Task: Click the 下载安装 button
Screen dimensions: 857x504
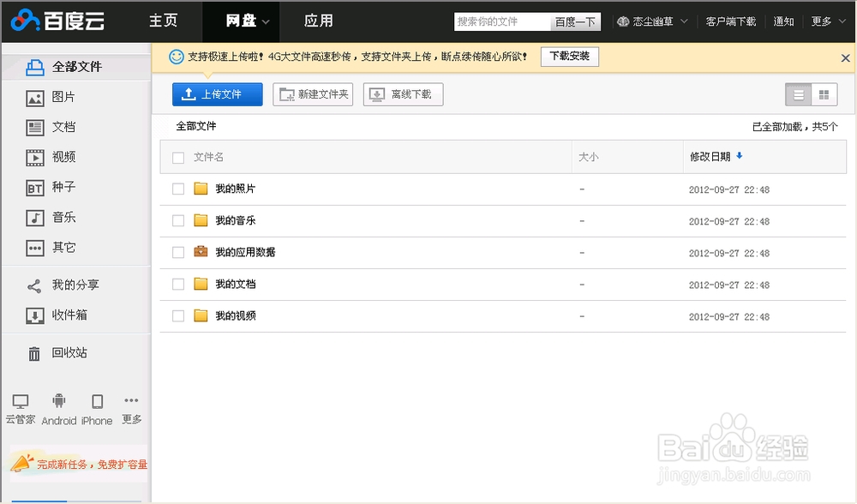Action: (x=569, y=56)
